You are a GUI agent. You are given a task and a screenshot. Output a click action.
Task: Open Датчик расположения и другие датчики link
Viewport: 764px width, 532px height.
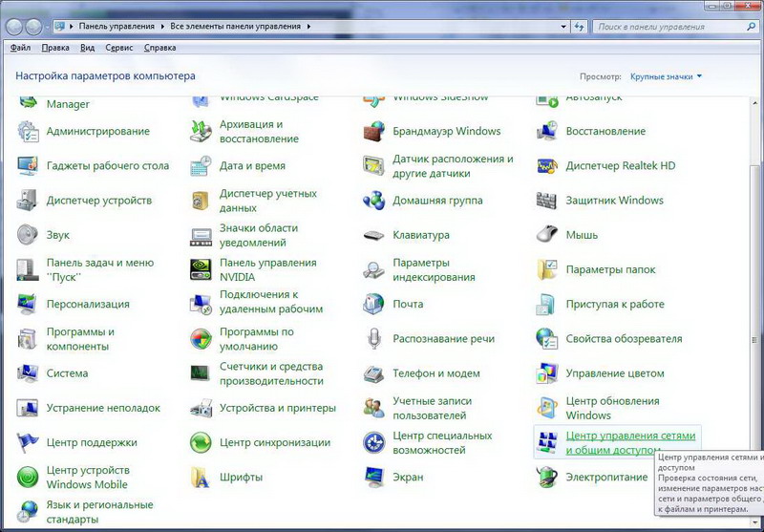click(x=453, y=166)
